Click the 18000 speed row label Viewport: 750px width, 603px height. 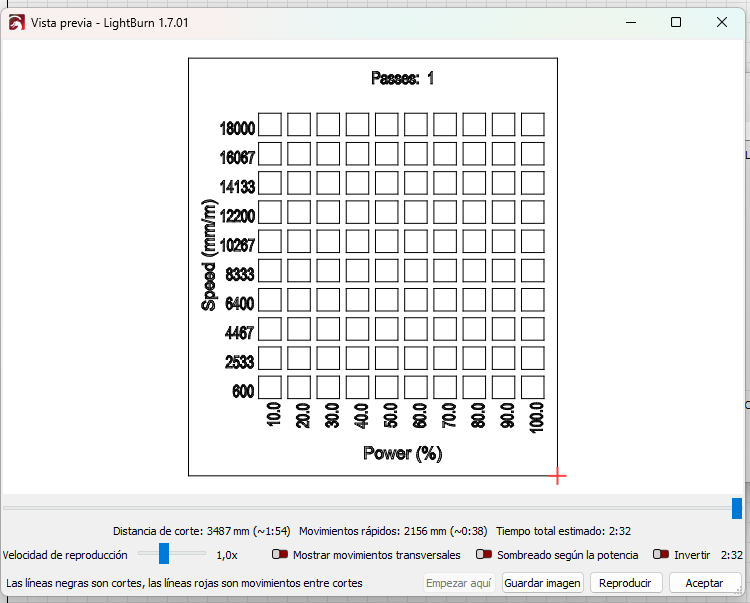tap(237, 128)
